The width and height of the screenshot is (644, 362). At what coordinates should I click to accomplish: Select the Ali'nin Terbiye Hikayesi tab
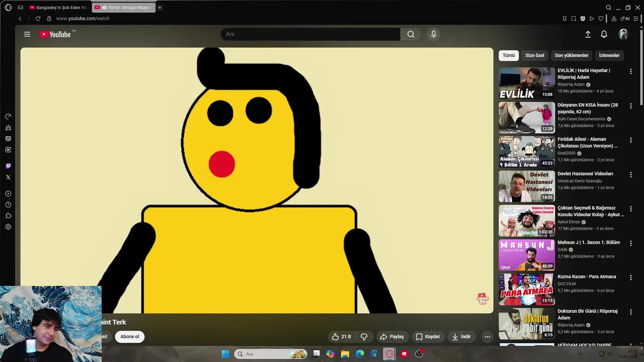[x=124, y=8]
